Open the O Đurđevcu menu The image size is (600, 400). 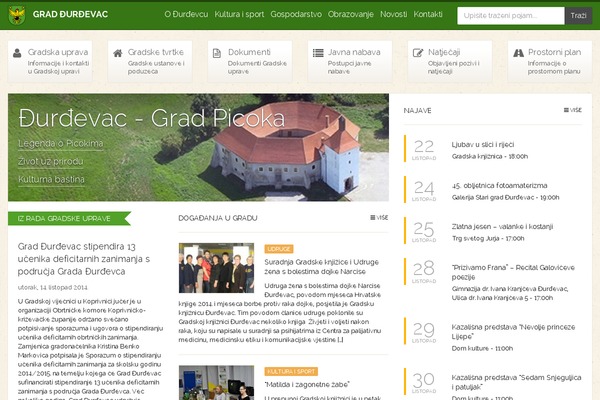[186, 15]
